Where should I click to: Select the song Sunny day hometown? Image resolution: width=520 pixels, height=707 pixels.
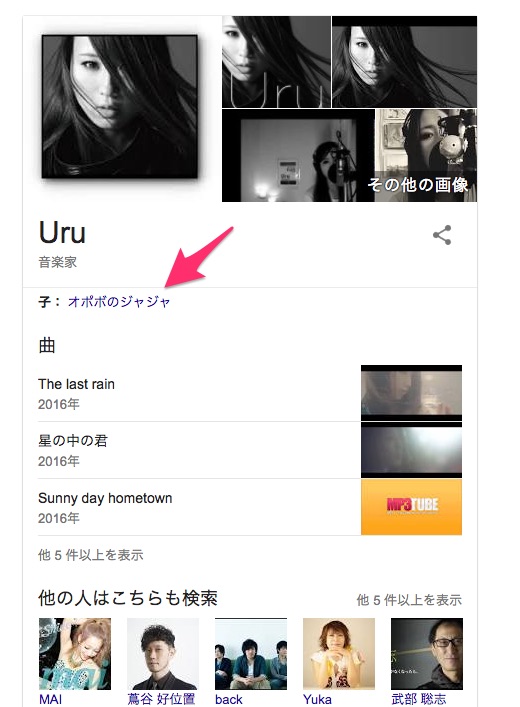tap(105, 498)
